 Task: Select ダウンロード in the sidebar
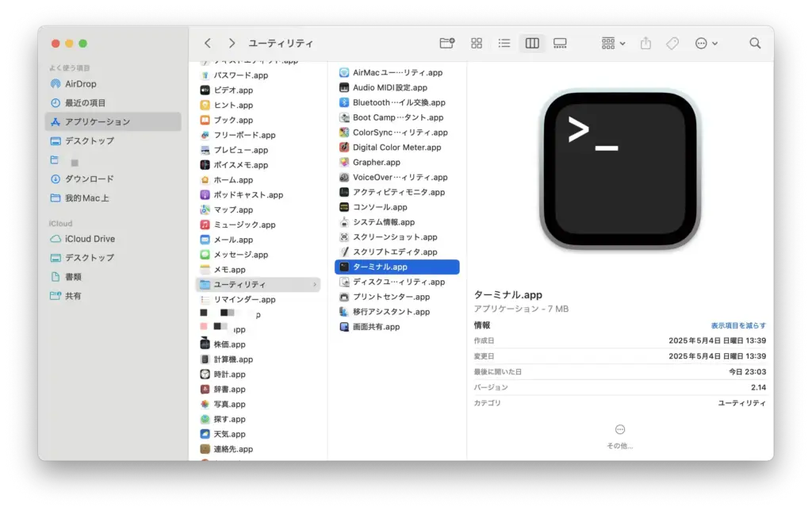pyautogui.click(x=89, y=179)
